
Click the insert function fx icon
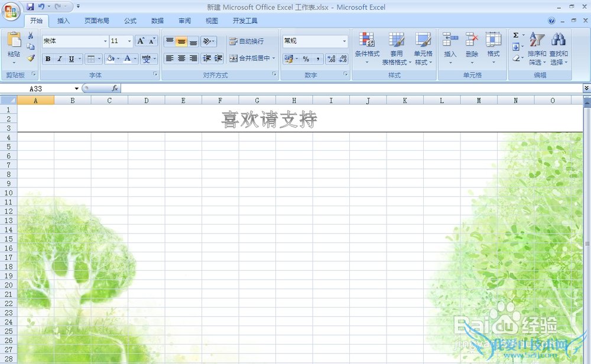point(115,88)
